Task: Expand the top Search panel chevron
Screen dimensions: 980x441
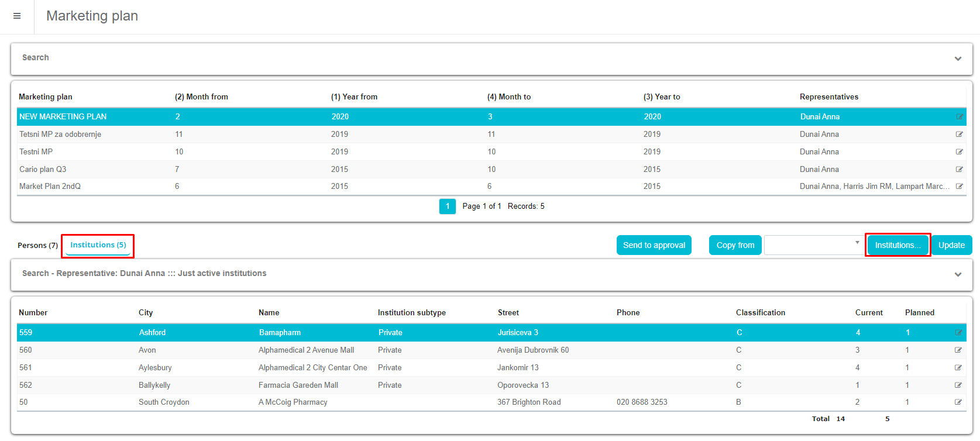Action: point(958,58)
